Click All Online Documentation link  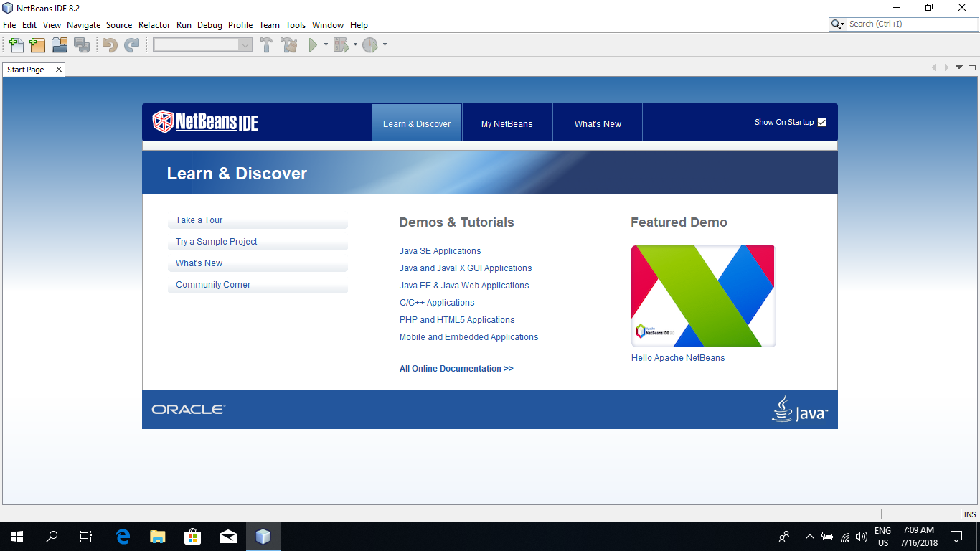456,369
